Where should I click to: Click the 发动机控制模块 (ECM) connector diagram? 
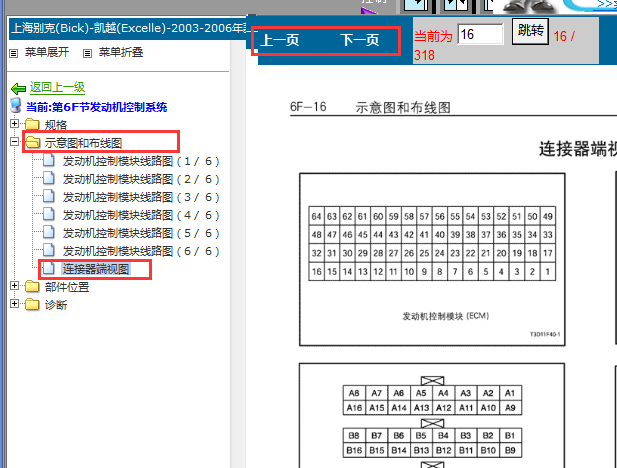point(432,259)
